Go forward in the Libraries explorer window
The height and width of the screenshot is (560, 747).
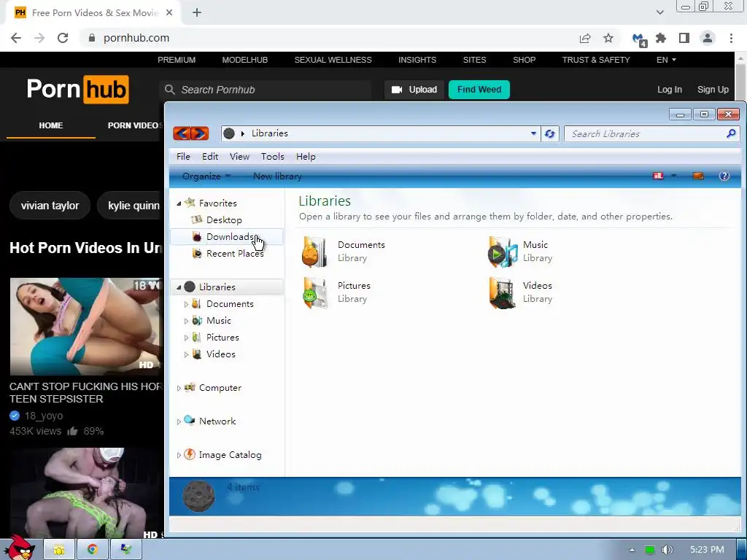tap(200, 133)
